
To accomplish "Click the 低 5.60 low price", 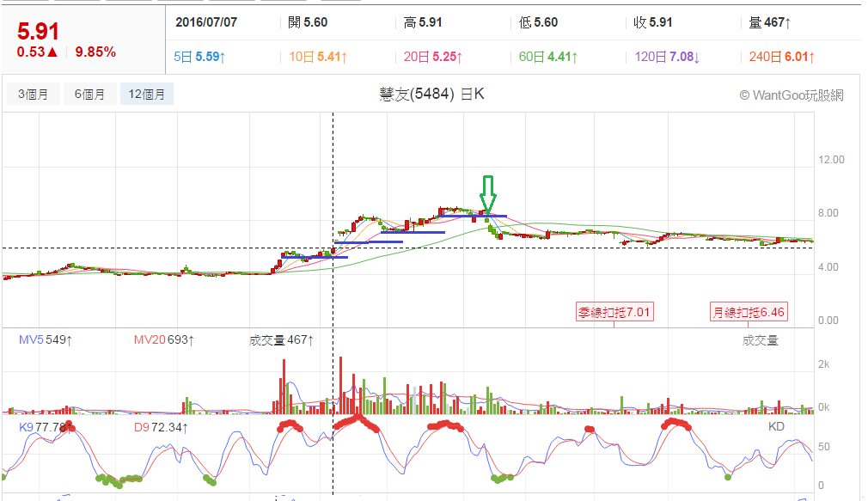I will pyautogui.click(x=538, y=22).
